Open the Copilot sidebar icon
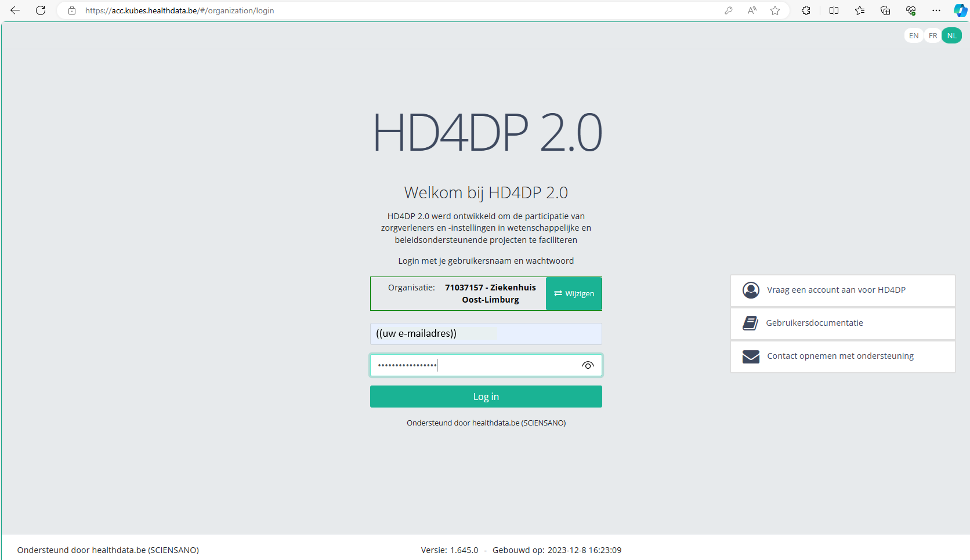The image size is (970, 560). [960, 10]
